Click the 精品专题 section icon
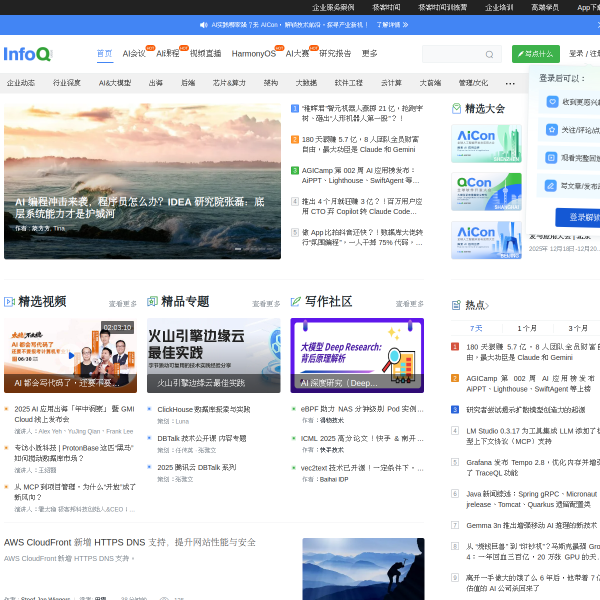Viewport: 600px width, 600px height. click(x=152, y=302)
